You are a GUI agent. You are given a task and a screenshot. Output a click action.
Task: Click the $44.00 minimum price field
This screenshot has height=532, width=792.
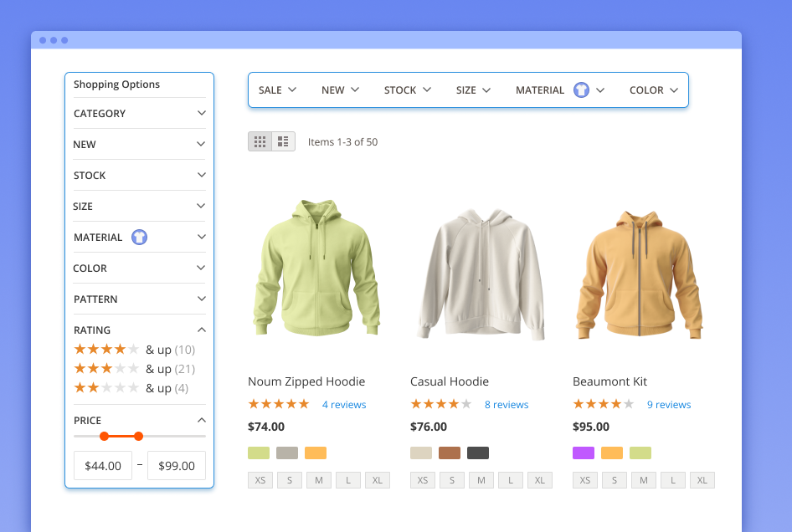(102, 465)
